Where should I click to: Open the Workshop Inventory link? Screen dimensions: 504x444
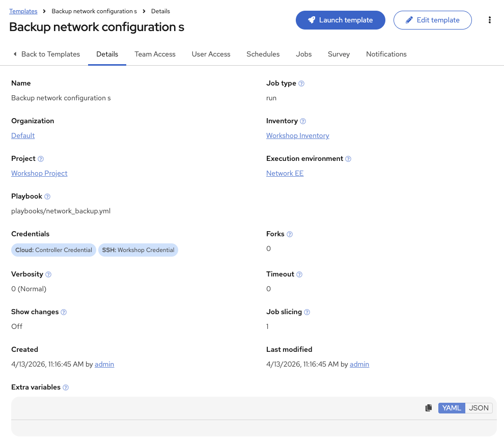click(x=298, y=135)
